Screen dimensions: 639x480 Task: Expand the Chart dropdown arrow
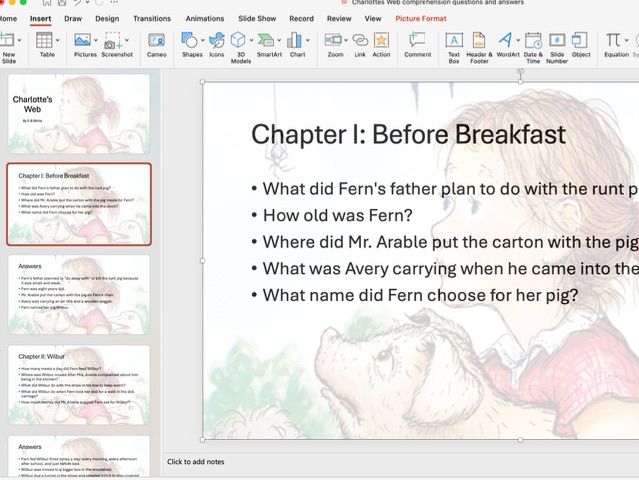pyautogui.click(x=308, y=40)
